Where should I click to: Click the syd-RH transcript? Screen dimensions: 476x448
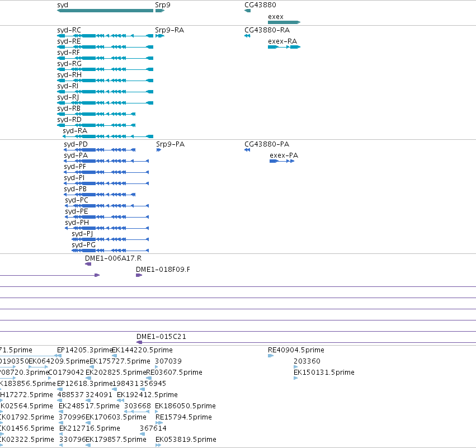point(105,81)
